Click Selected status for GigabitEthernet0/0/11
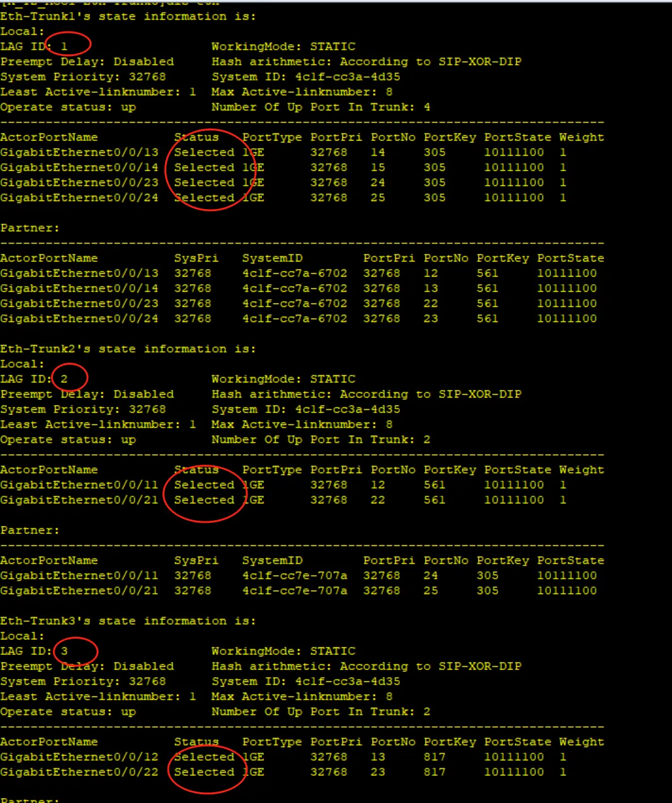The image size is (672, 803). pyautogui.click(x=204, y=485)
